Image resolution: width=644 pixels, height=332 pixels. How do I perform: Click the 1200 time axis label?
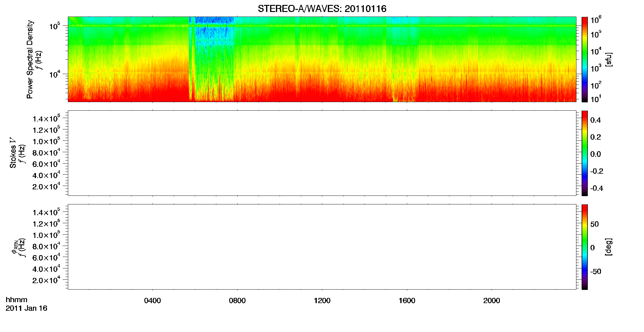[322, 301]
